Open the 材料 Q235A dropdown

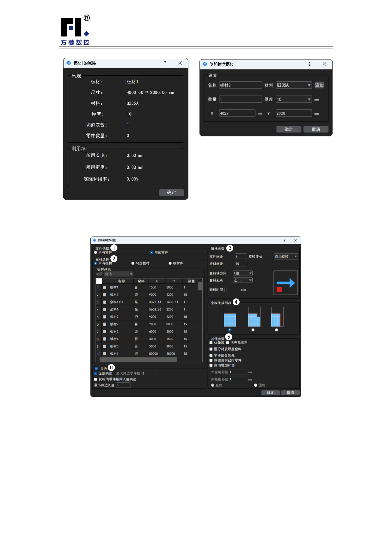click(309, 85)
